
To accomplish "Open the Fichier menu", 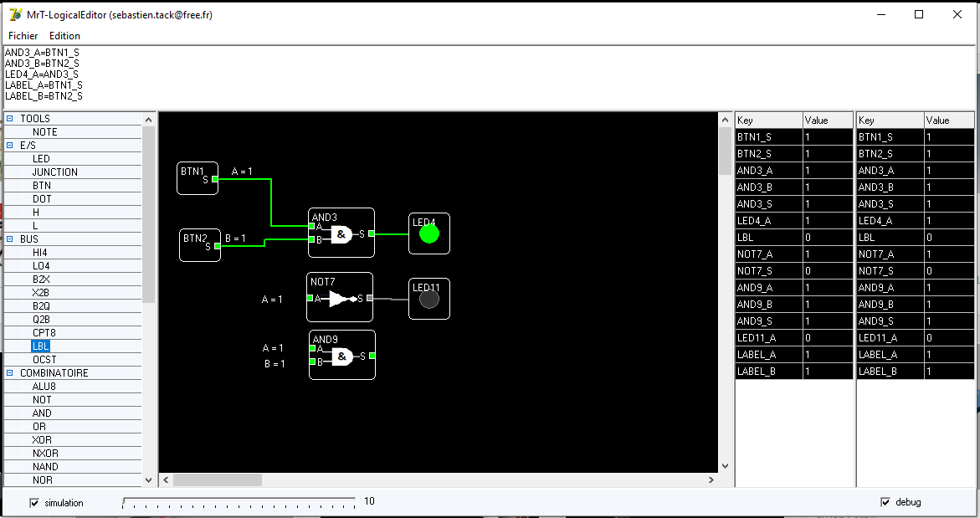I will pyautogui.click(x=23, y=36).
